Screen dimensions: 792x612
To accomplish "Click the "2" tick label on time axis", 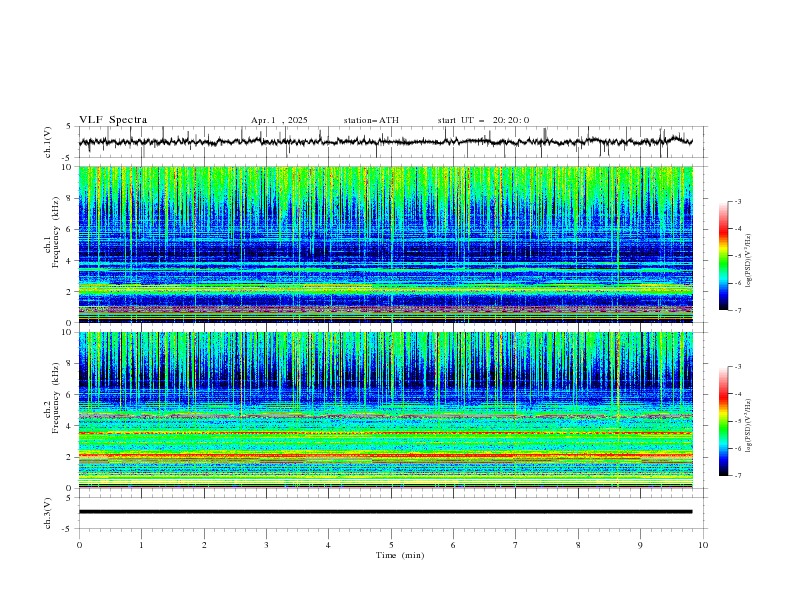I will pos(204,545).
